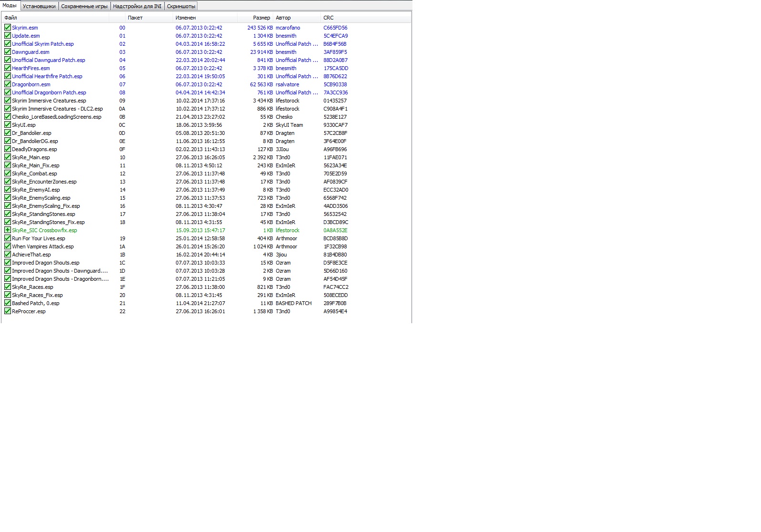
Task: Open the Надстройки для INI tab
Action: (x=137, y=6)
